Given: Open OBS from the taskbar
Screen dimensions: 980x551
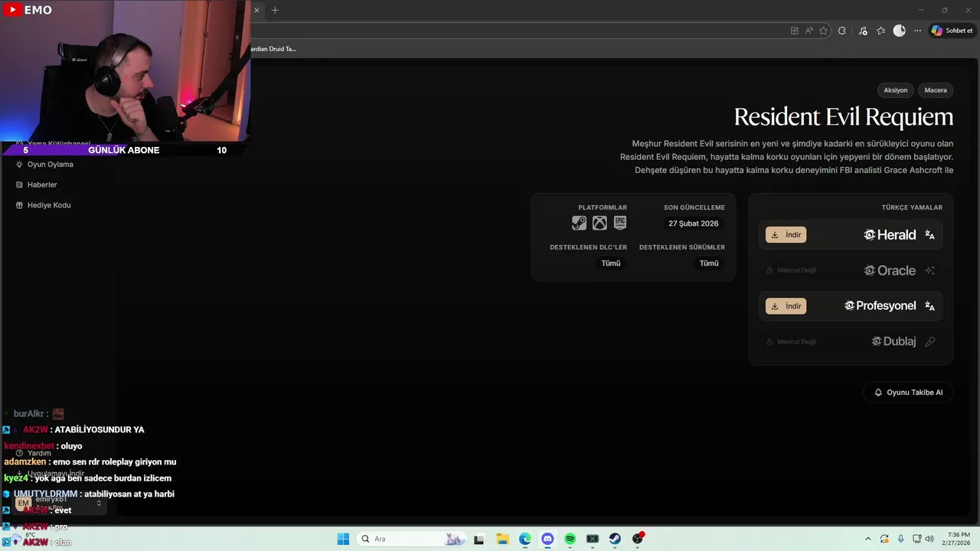Looking at the screenshot, I should click(638, 539).
